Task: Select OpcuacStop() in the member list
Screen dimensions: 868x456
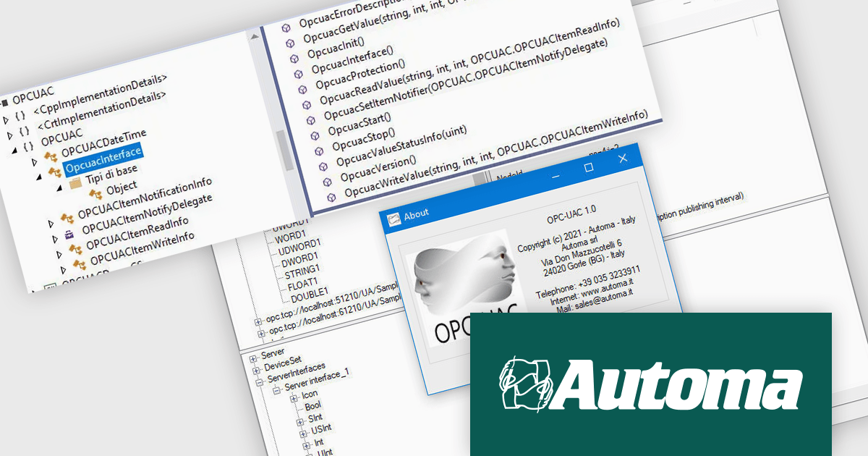Action: 363,140
